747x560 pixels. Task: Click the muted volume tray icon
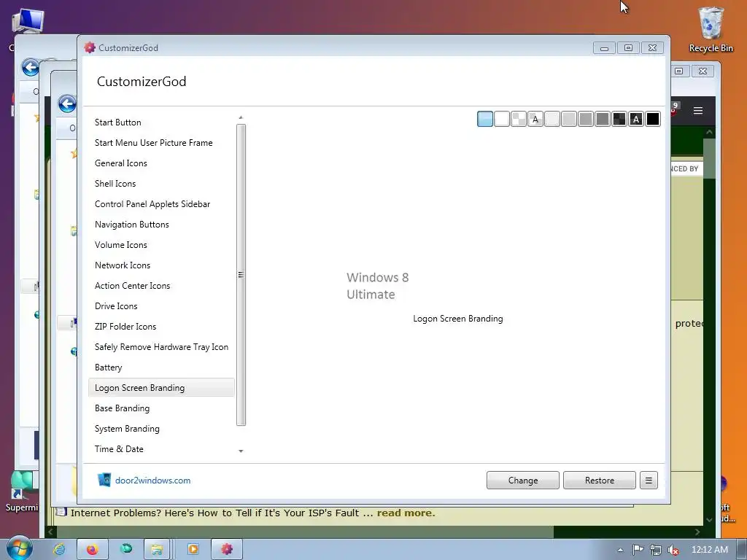673,550
